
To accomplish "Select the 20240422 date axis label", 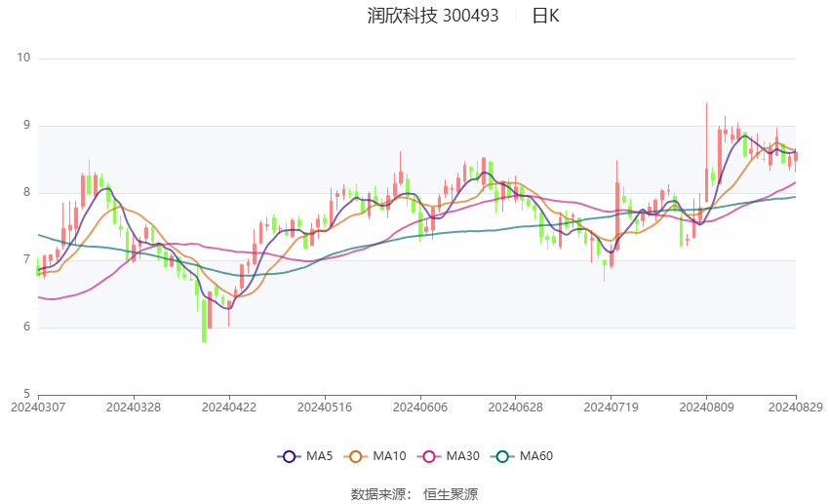I will (229, 407).
